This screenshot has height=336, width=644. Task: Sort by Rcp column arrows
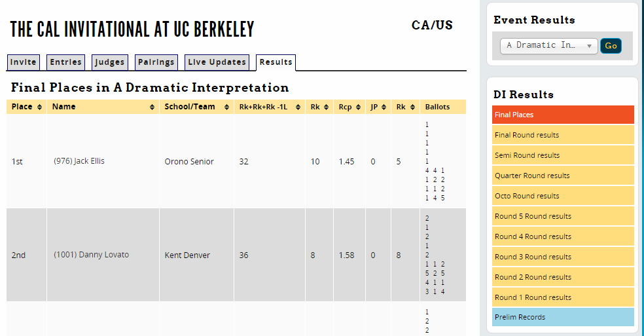[358, 107]
